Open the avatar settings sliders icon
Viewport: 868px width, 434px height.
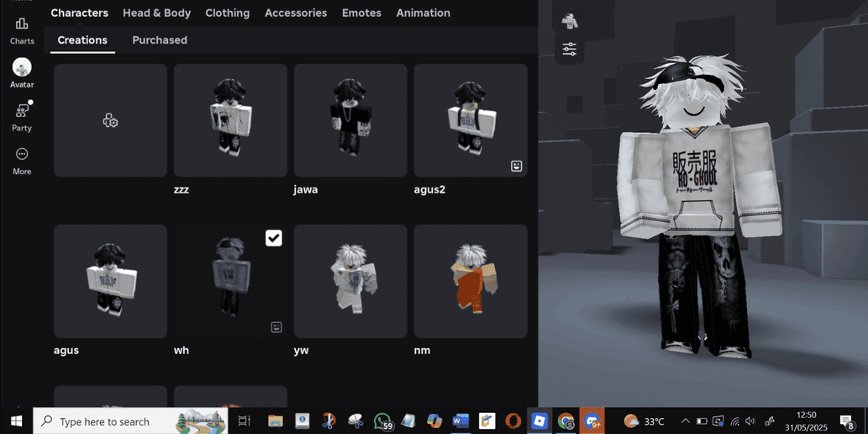click(x=569, y=50)
